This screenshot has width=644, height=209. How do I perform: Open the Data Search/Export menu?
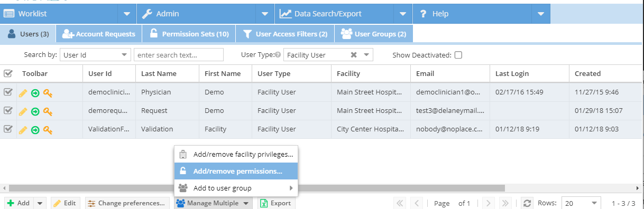tap(334, 14)
